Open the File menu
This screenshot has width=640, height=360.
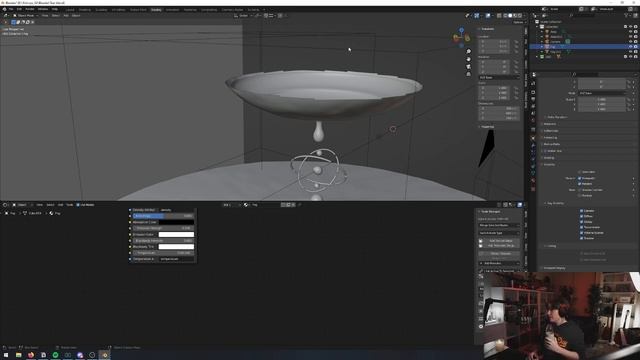[11, 9]
